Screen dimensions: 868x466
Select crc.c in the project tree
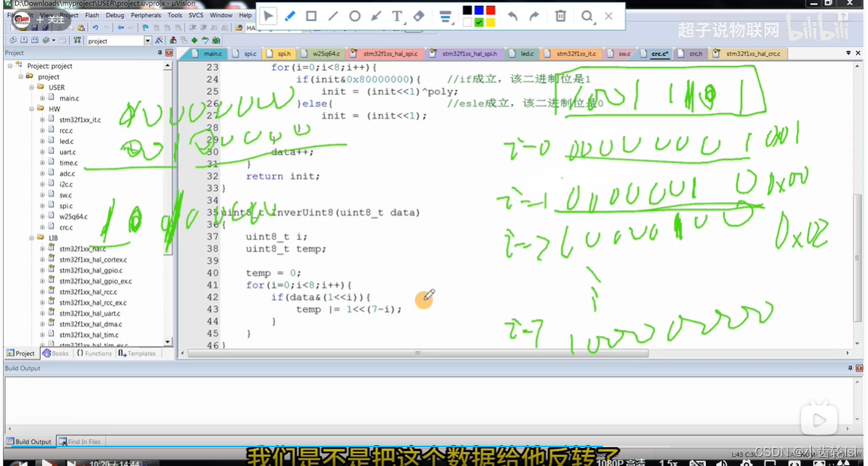pos(66,227)
